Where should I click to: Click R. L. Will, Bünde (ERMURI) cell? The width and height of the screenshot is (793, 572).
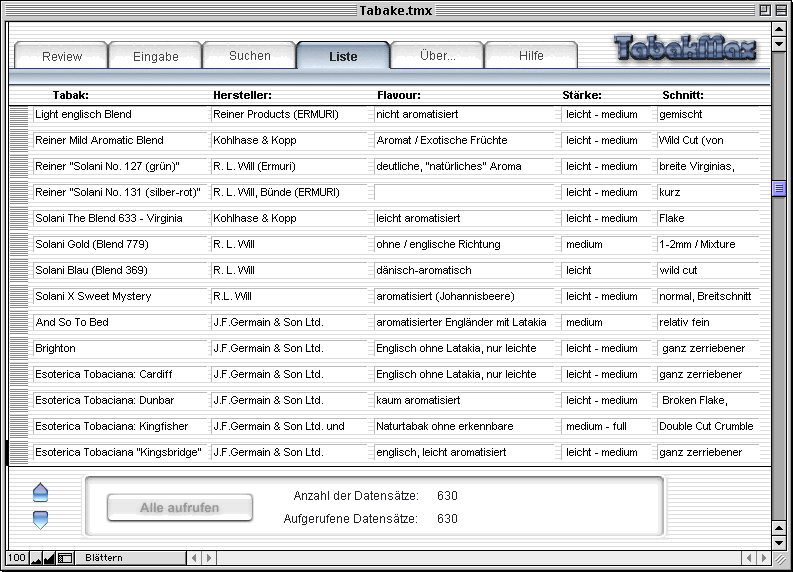(289, 192)
